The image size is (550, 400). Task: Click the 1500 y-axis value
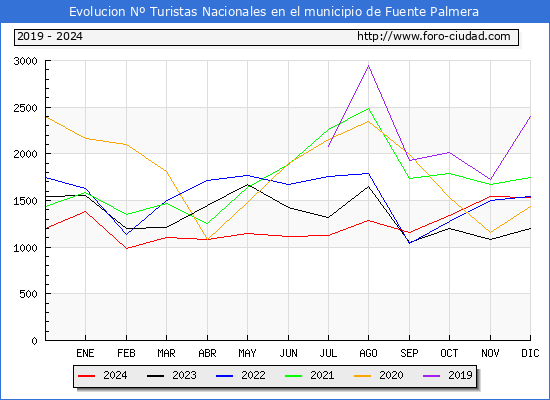(x=25, y=201)
